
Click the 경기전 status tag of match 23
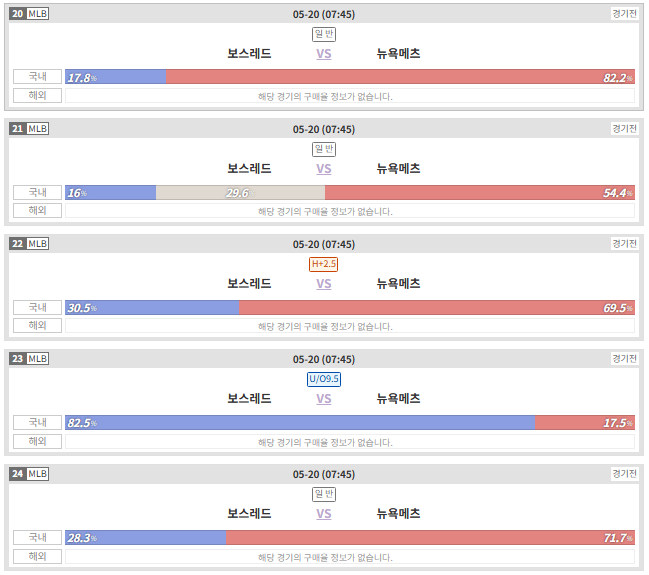click(x=624, y=358)
